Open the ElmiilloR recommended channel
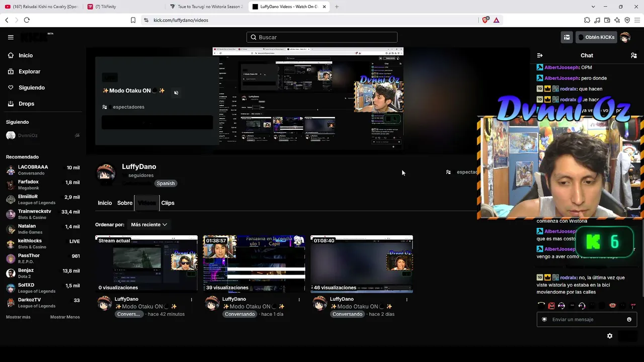 43,200
